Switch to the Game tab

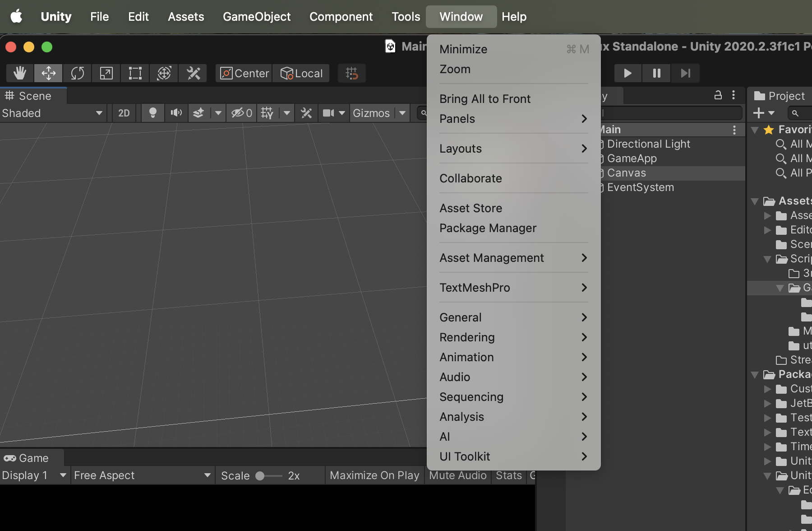32,458
